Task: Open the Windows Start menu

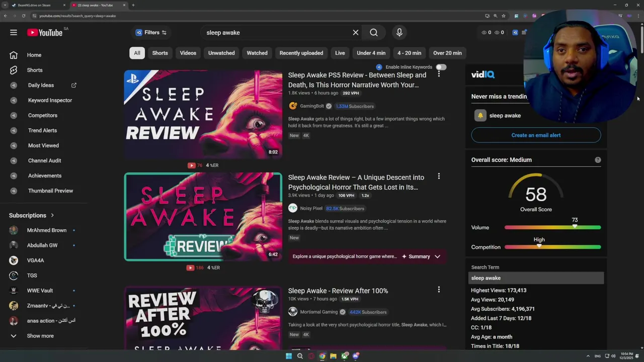Action: coord(289,356)
